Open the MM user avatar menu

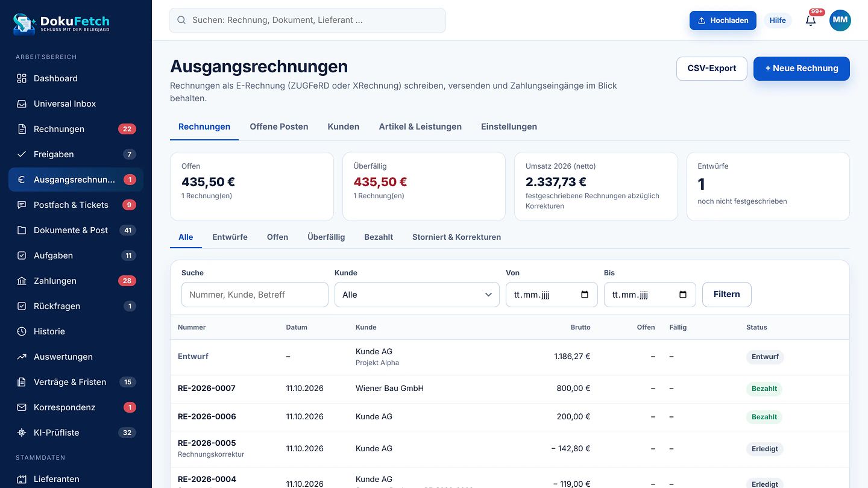[x=840, y=20]
